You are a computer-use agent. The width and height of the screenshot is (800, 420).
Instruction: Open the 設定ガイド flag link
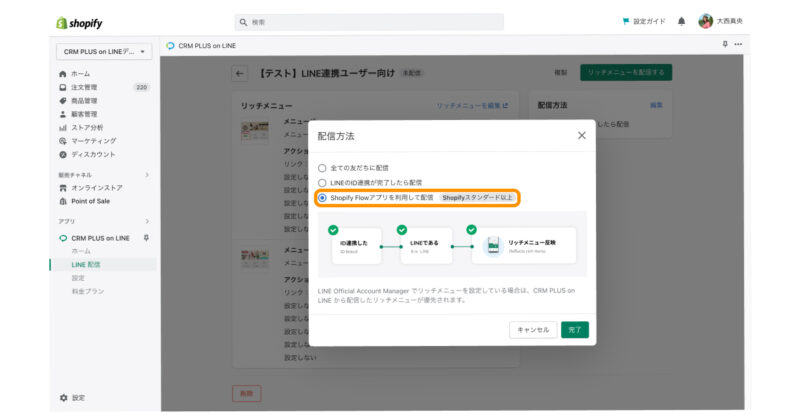click(644, 21)
